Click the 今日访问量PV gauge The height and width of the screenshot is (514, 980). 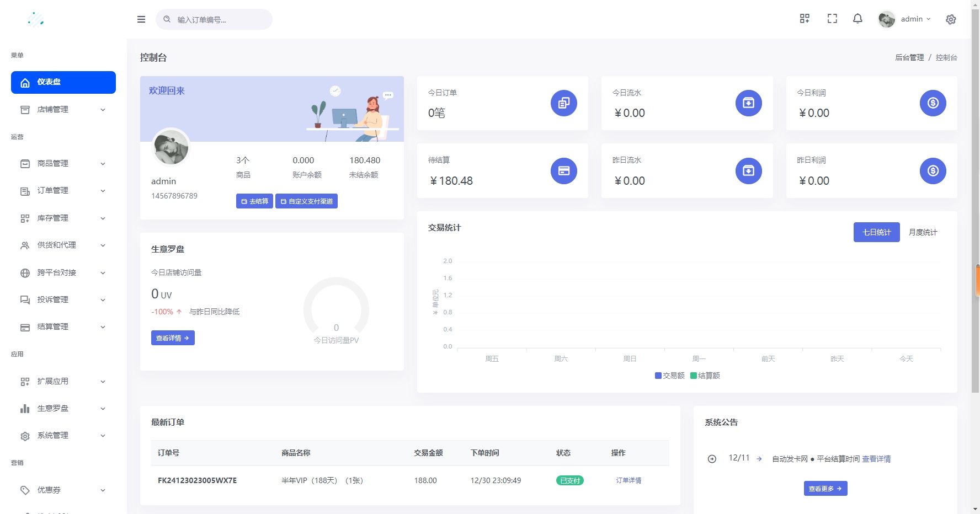[336, 311]
